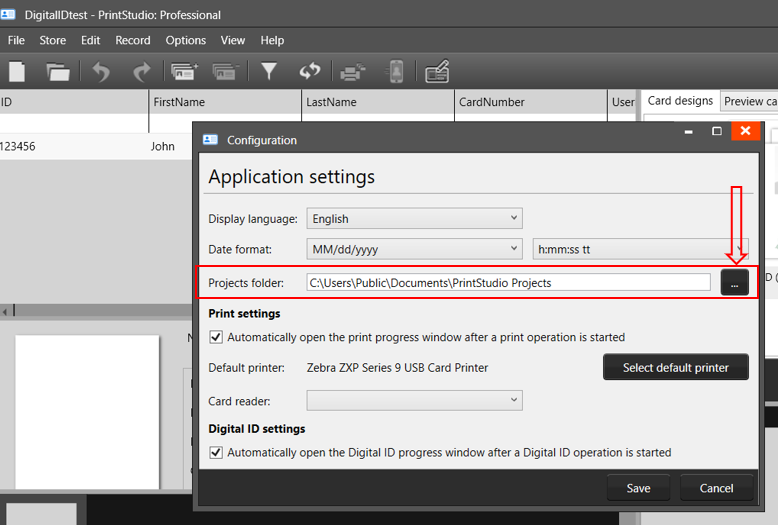Click the New project page icon
The height and width of the screenshot is (525, 780).
pyautogui.click(x=17, y=72)
